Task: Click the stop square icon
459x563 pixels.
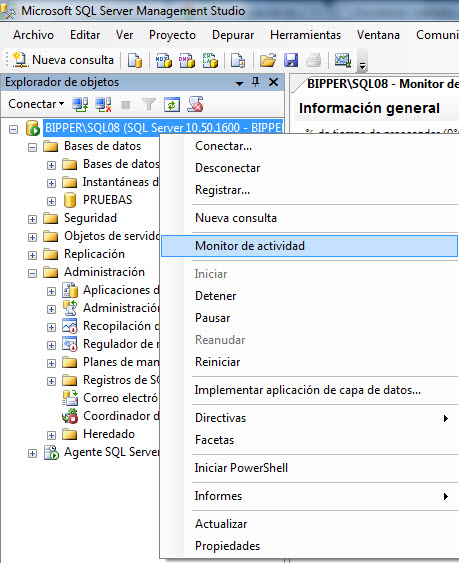Action: coord(126,105)
